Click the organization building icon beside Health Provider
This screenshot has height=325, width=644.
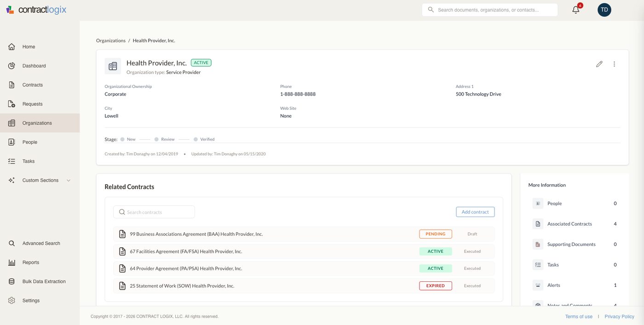(113, 66)
